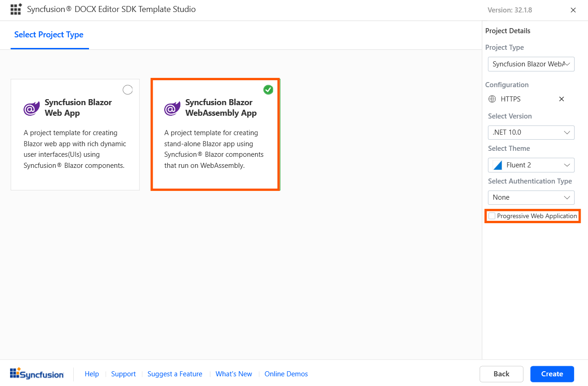
Task: Expand the Authentication Type dropdown showing None
Action: click(531, 197)
